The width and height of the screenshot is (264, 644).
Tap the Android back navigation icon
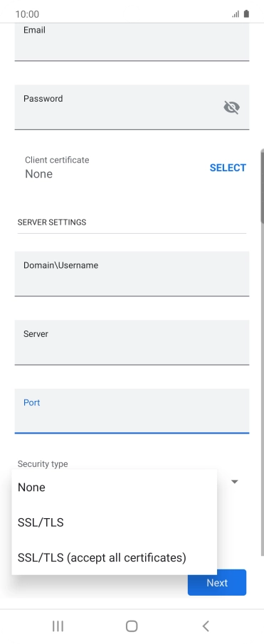point(206,626)
